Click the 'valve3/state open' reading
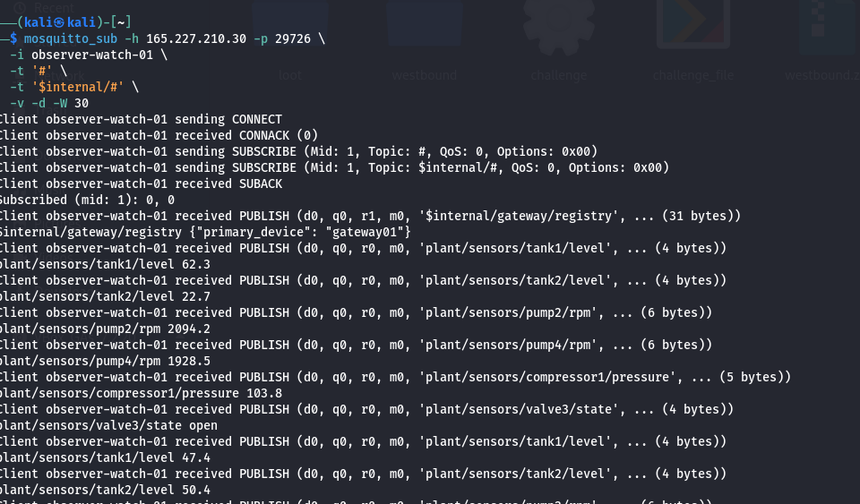 pos(108,425)
